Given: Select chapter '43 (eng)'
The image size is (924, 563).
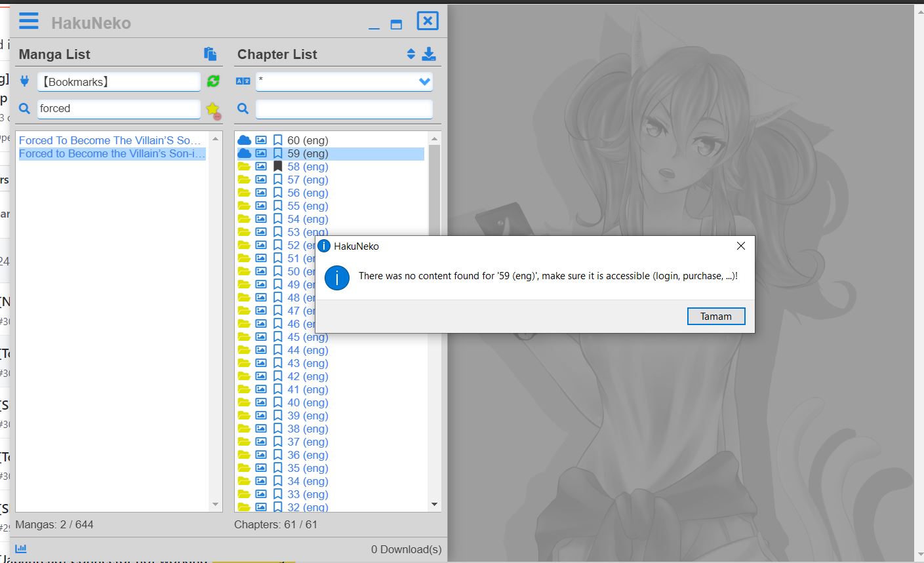Looking at the screenshot, I should tap(308, 363).
